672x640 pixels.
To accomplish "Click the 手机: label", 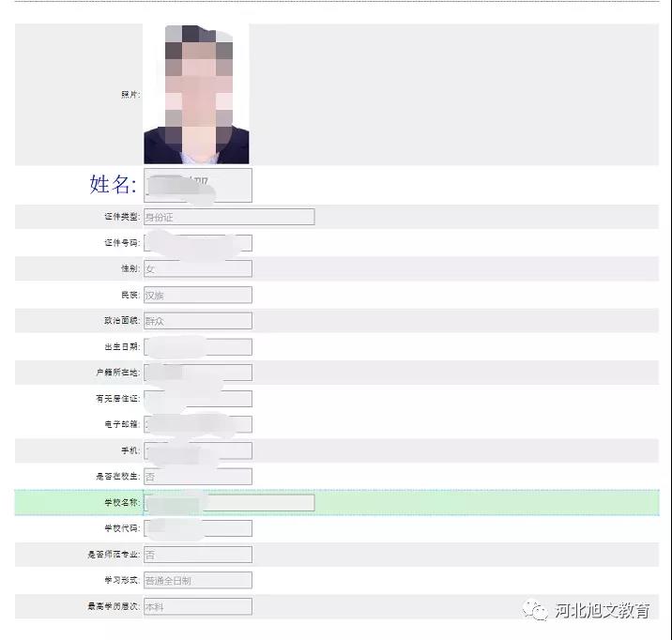I will tap(130, 450).
